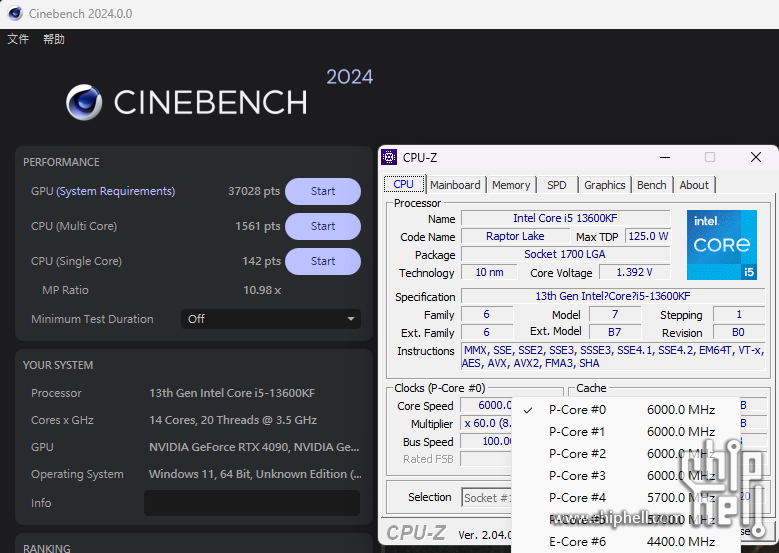Screen dimensions: 779x553
Task: Select P-Core #3 in the core list
Action: click(625, 475)
